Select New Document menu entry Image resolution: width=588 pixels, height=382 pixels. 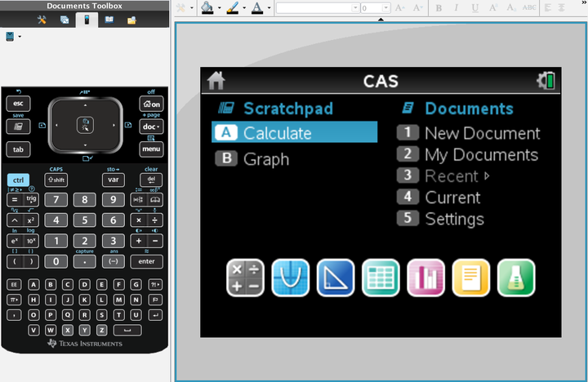[469, 133]
